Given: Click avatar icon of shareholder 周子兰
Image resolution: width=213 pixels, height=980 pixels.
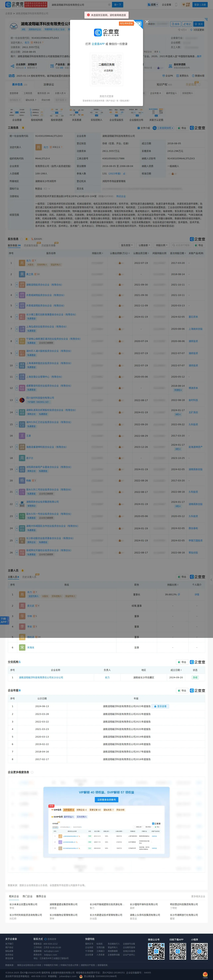Looking at the screenshot, I should tap(22, 458).
